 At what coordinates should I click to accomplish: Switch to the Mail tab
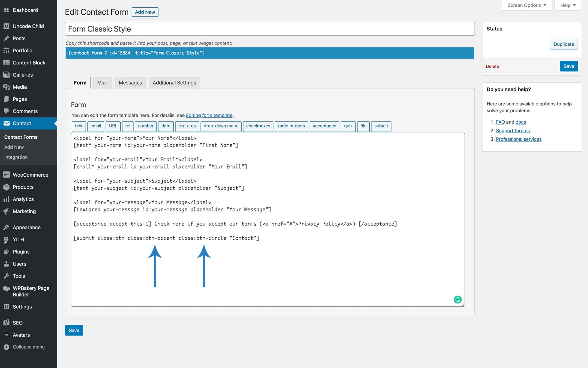(x=102, y=83)
